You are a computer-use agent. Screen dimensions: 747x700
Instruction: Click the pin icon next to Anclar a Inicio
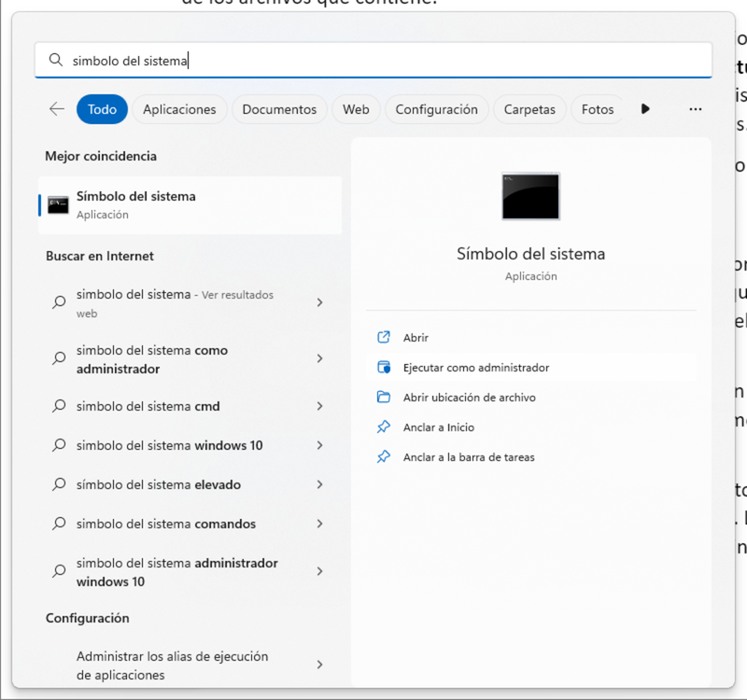point(385,427)
